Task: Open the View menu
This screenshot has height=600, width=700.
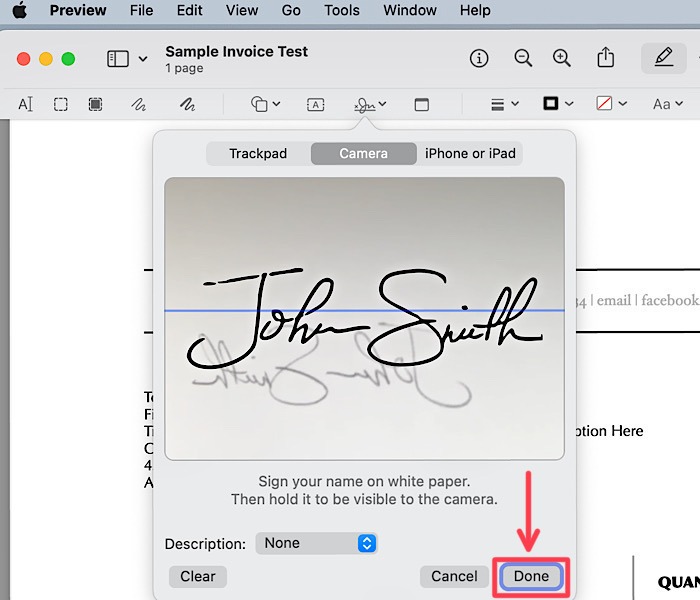Action: coord(242,10)
